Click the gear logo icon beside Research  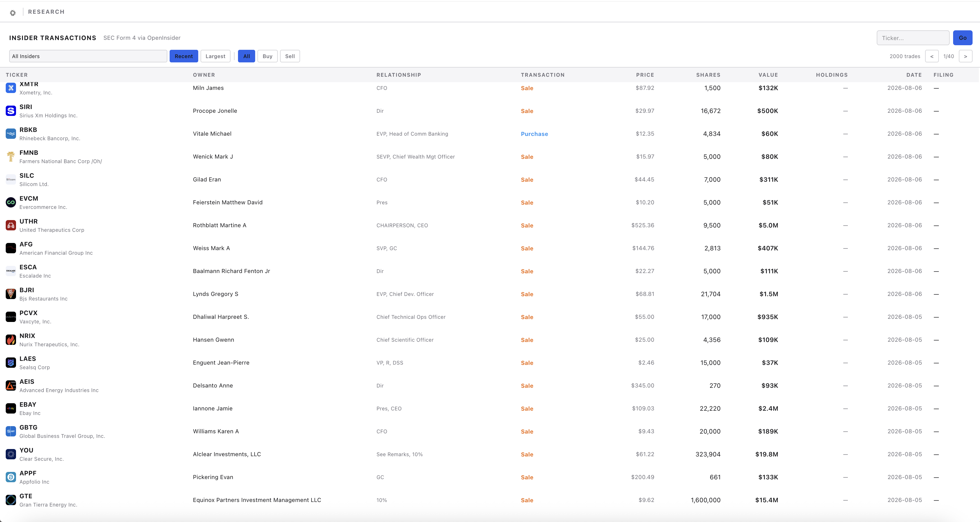pyautogui.click(x=13, y=13)
